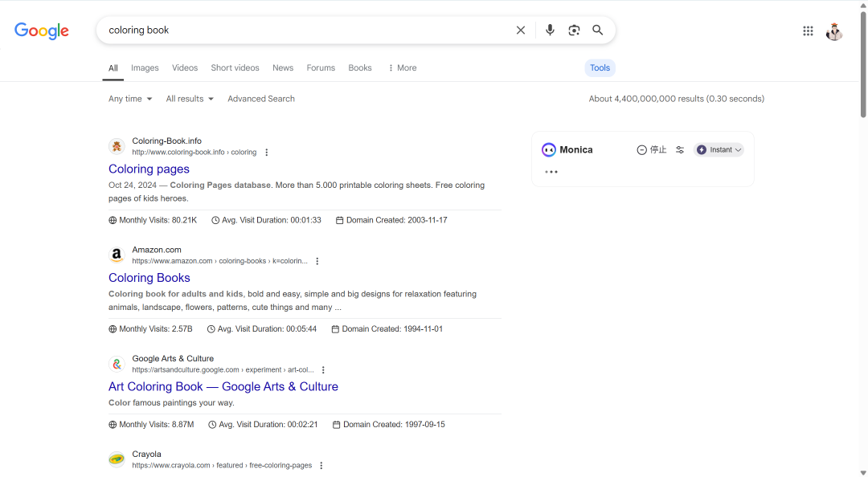The height and width of the screenshot is (477, 868).
Task: Switch to News tab
Action: point(283,67)
